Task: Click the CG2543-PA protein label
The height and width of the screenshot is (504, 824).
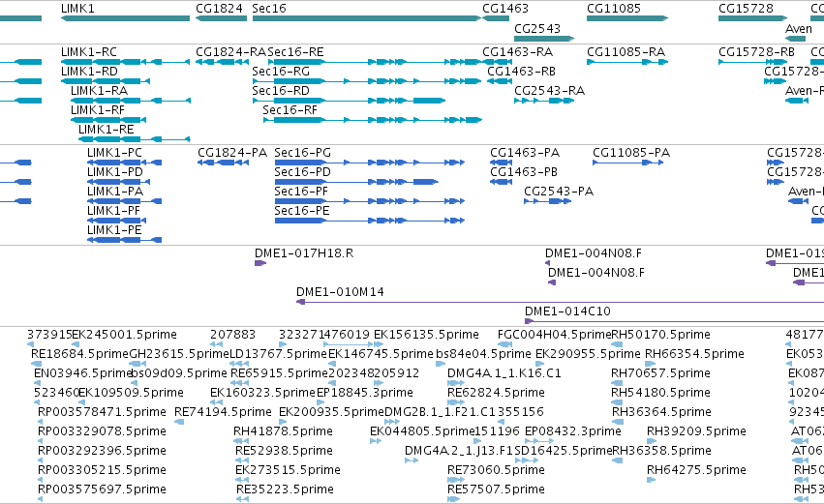Action: click(559, 192)
